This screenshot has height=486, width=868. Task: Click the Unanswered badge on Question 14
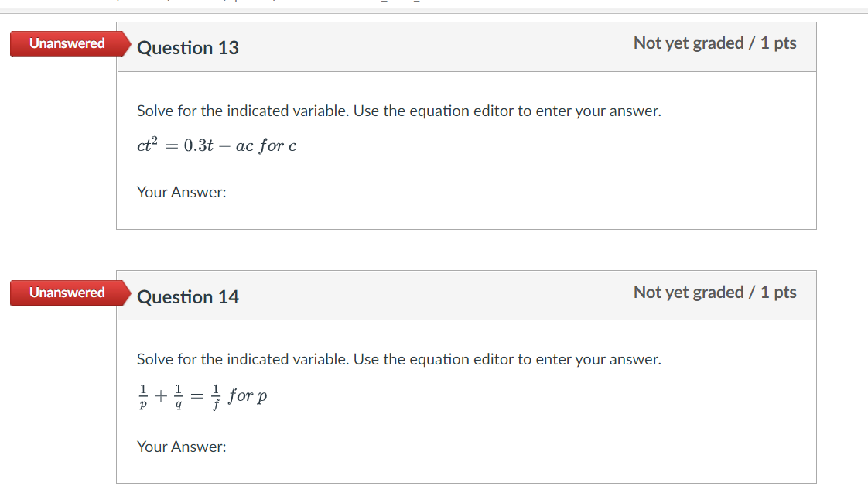pos(66,293)
